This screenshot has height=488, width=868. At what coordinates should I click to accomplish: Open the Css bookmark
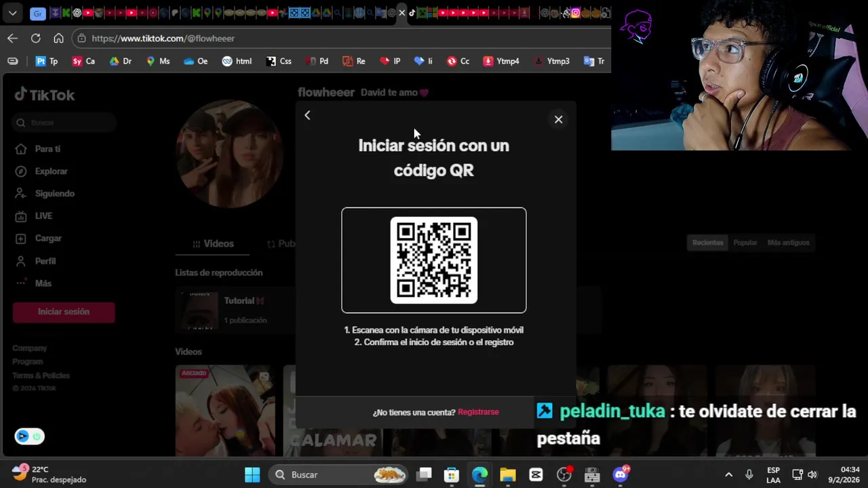point(279,61)
